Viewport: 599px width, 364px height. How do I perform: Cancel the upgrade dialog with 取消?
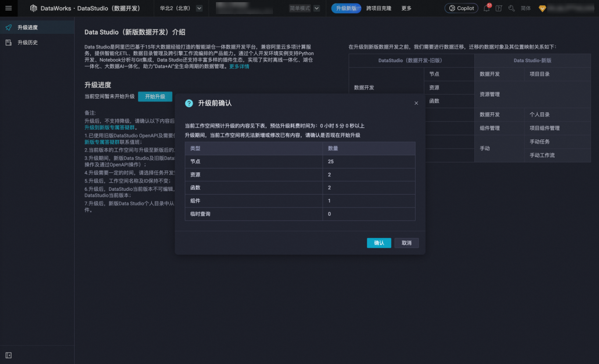click(x=406, y=243)
